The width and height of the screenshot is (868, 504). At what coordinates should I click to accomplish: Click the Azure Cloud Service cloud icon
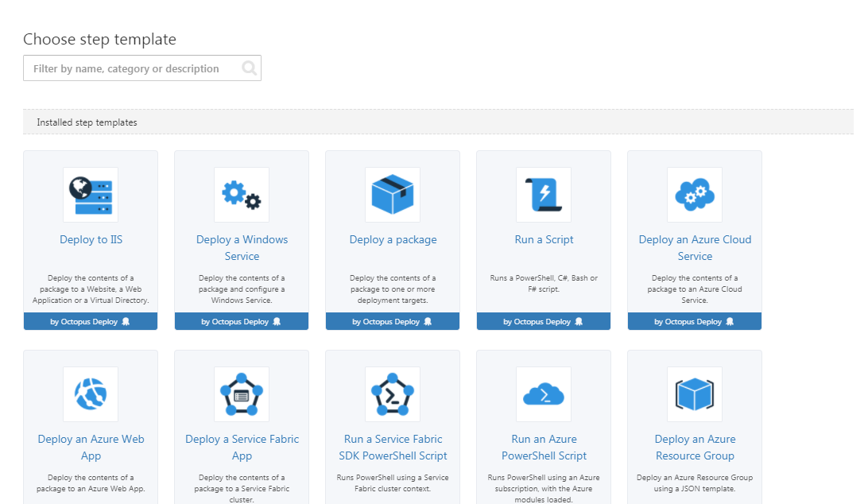[x=694, y=194]
